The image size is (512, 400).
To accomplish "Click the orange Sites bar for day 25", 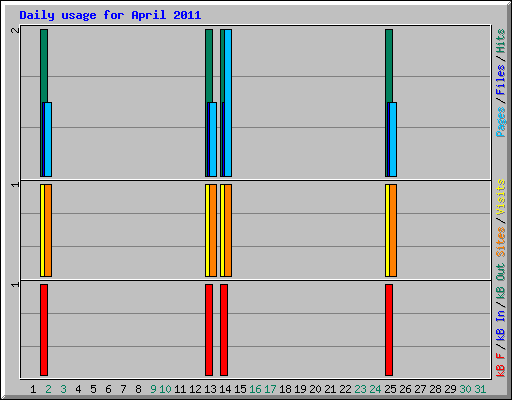I will click(393, 230).
